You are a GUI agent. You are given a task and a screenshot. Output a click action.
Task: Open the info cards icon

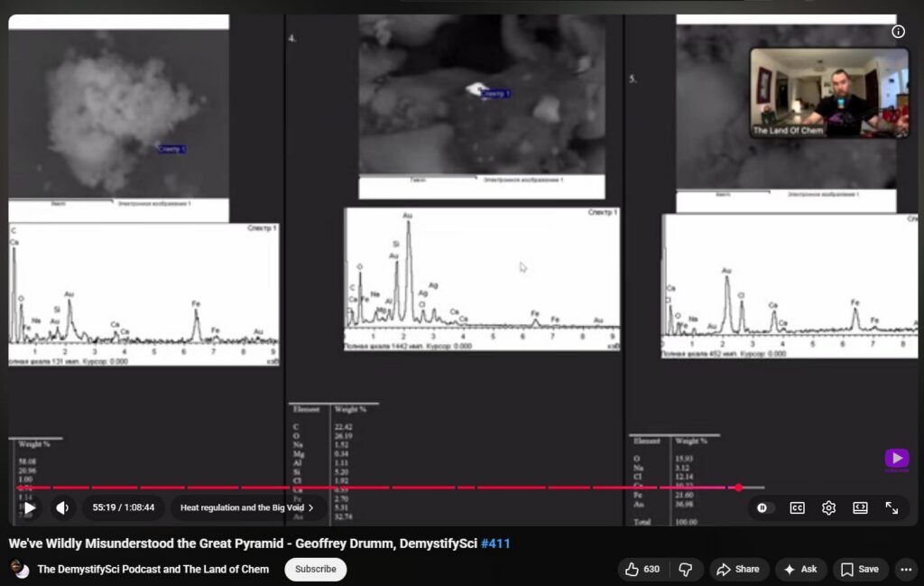tap(898, 32)
